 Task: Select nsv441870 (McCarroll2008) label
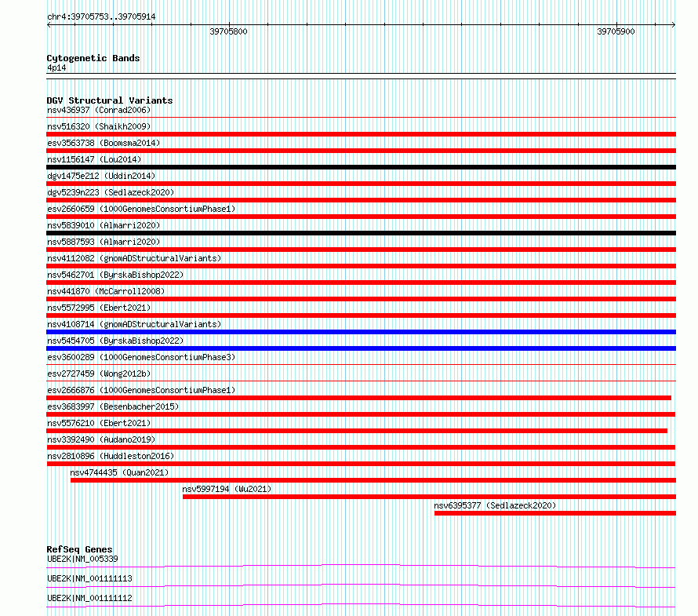(x=106, y=291)
